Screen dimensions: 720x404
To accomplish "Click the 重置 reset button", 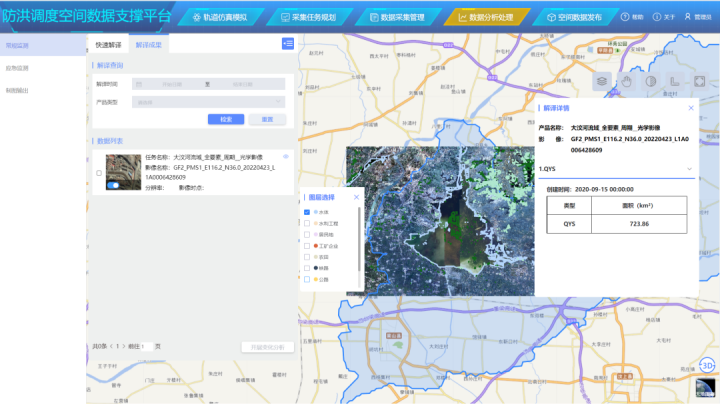I will [267, 119].
